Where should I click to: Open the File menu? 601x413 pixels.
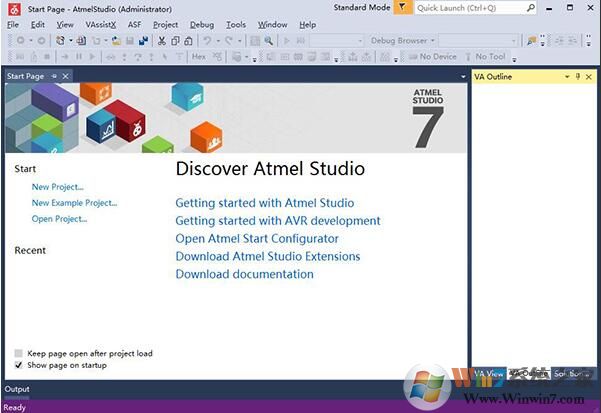tap(13, 25)
